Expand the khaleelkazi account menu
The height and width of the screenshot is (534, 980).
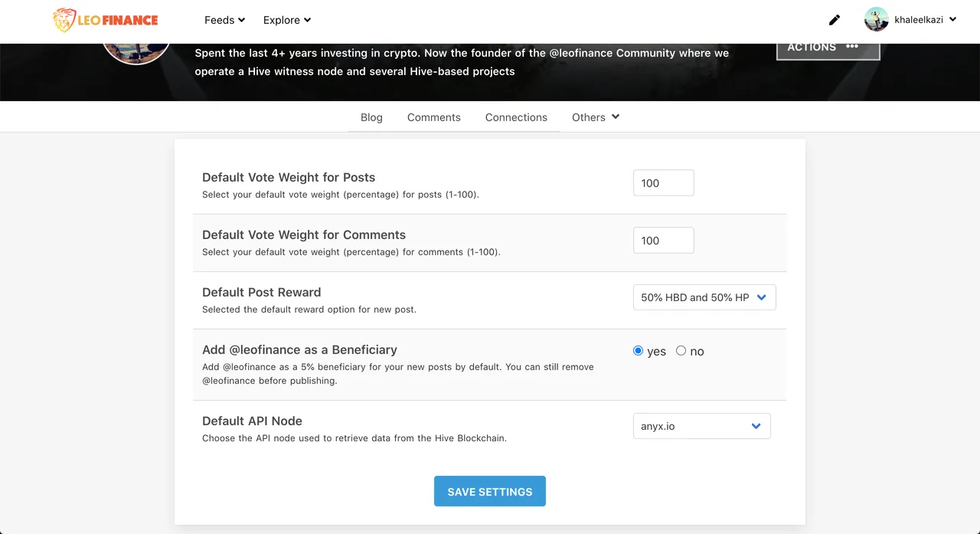[x=926, y=20]
